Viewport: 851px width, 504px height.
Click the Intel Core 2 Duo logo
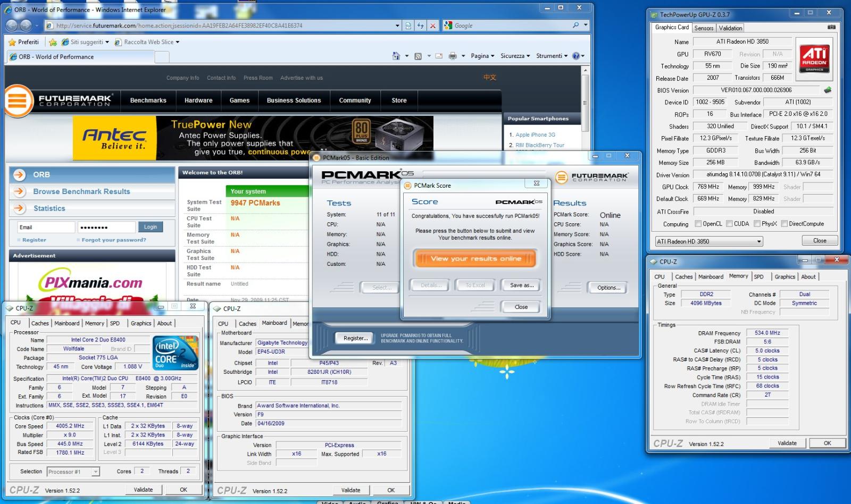tap(176, 353)
